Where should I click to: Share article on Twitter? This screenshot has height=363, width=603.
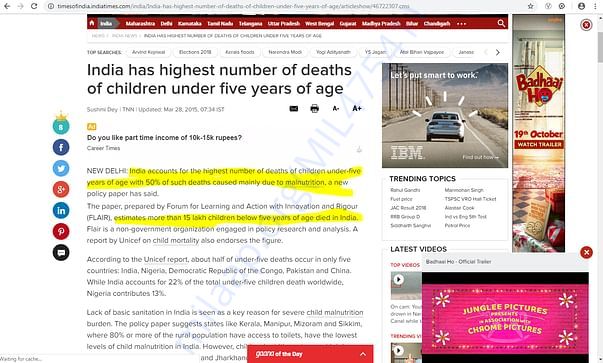pyautogui.click(x=61, y=168)
